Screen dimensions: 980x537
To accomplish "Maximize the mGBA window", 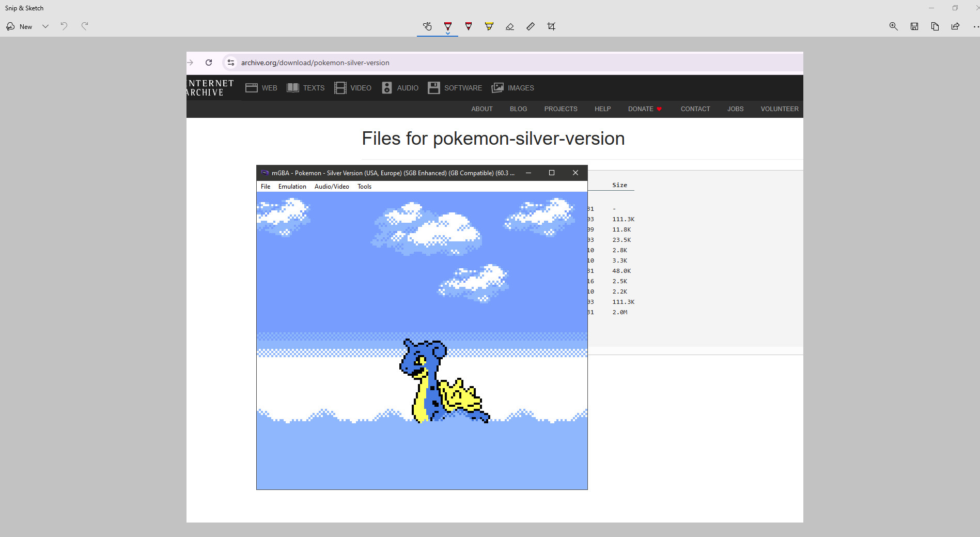I will (x=552, y=173).
